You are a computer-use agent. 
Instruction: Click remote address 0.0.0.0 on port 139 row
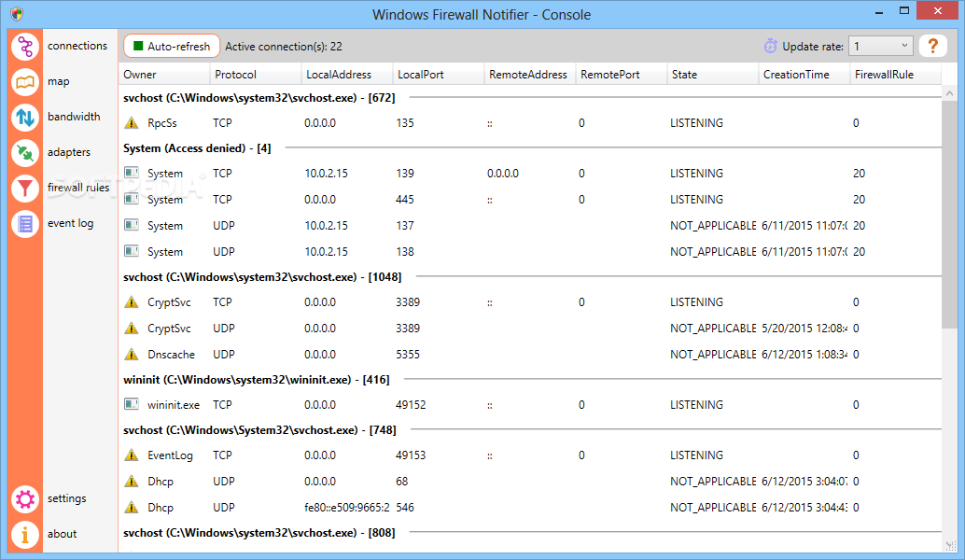click(x=503, y=174)
